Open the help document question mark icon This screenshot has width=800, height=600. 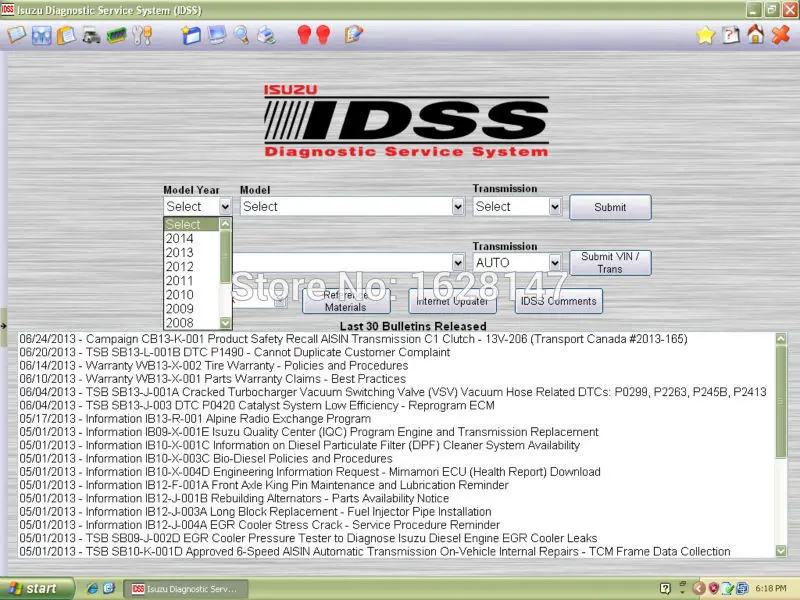click(731, 35)
